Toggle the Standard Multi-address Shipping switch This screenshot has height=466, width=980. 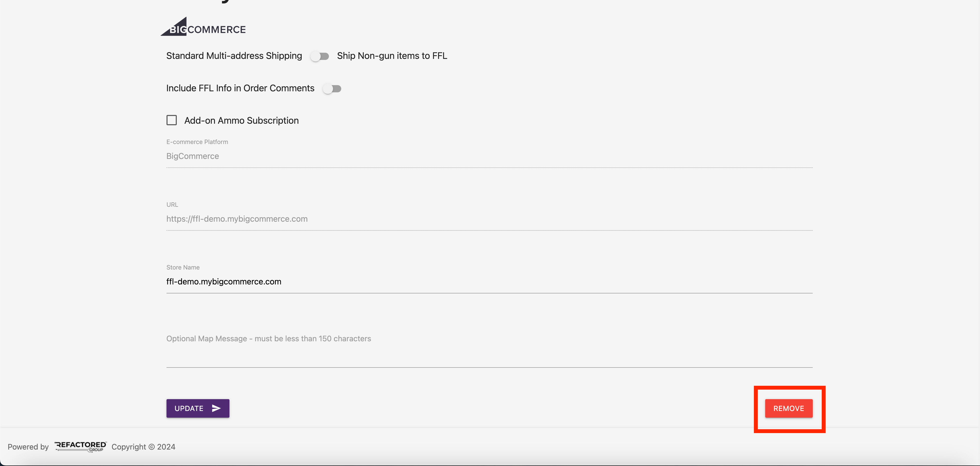(x=320, y=56)
